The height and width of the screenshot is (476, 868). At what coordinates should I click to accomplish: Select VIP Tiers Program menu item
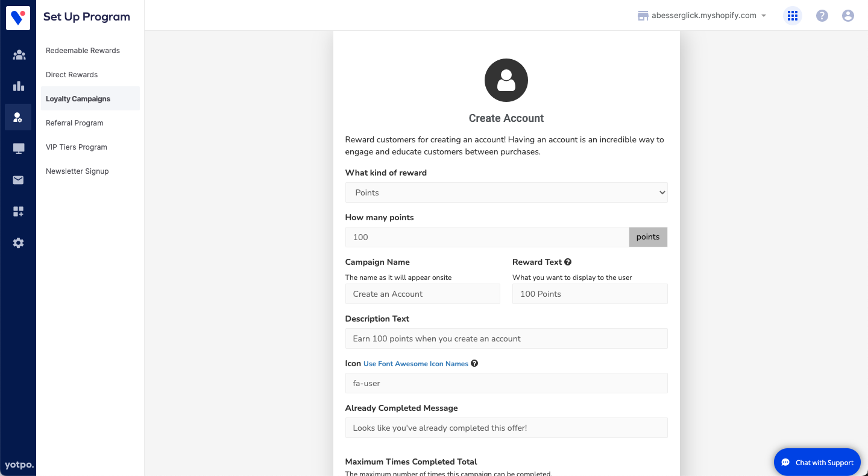point(77,147)
